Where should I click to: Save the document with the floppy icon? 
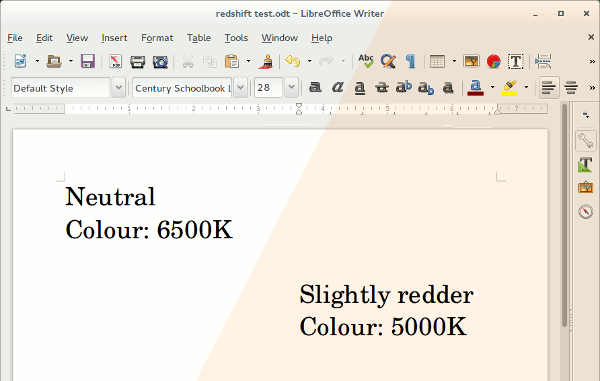[x=88, y=61]
